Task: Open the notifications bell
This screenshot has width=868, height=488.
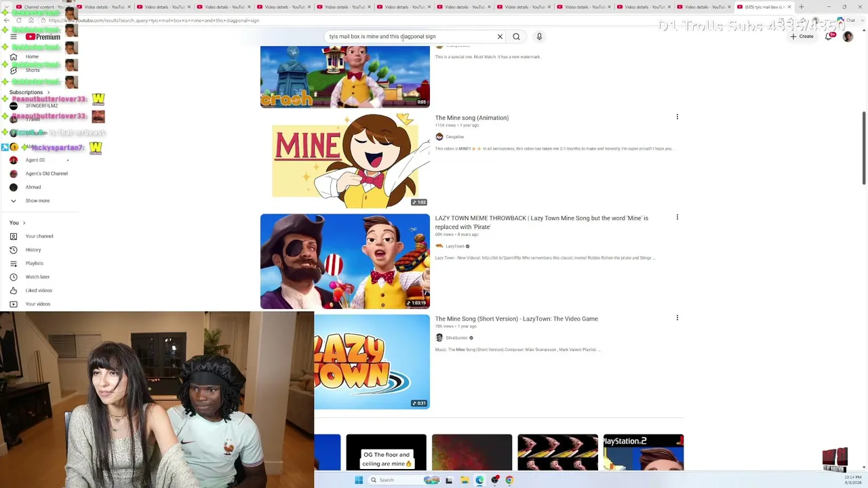Action: click(x=828, y=37)
